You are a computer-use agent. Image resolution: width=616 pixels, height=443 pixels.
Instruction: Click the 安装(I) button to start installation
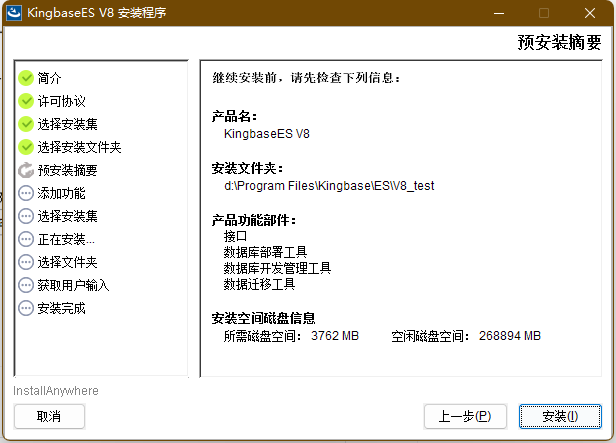(x=560, y=416)
